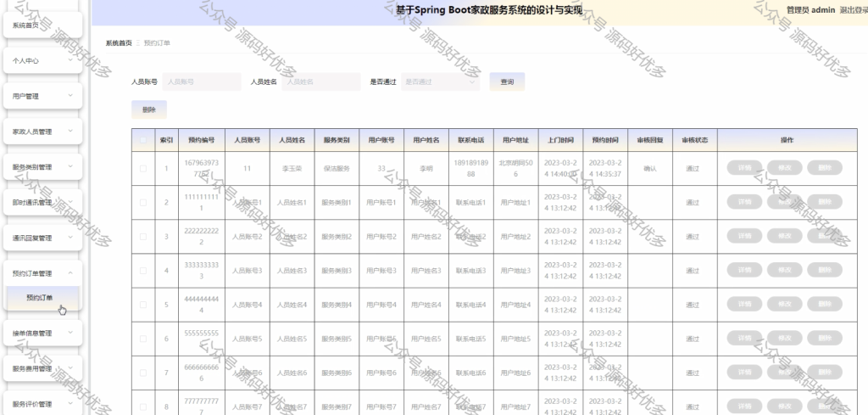Tick checkbox for row index 7

coord(143,373)
